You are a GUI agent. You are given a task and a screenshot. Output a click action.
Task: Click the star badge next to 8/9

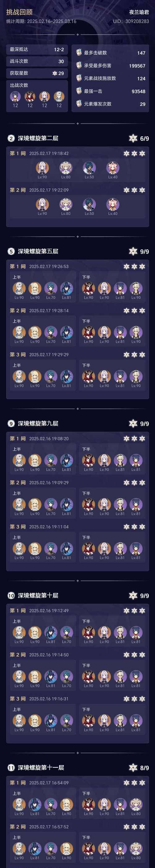(133, 768)
